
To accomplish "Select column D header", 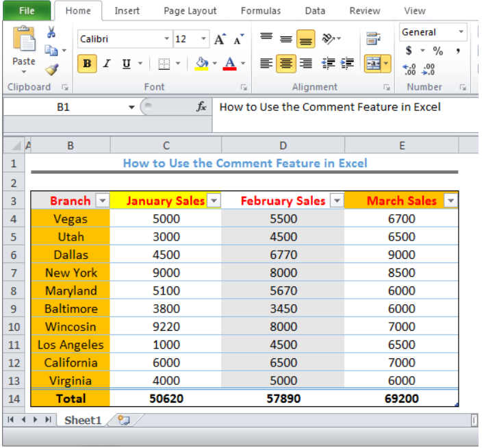I will [283, 145].
